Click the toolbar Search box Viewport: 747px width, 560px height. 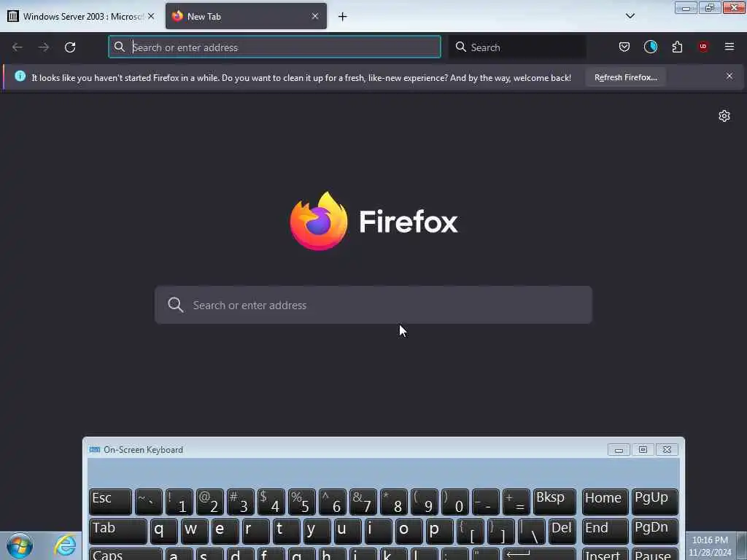(518, 47)
